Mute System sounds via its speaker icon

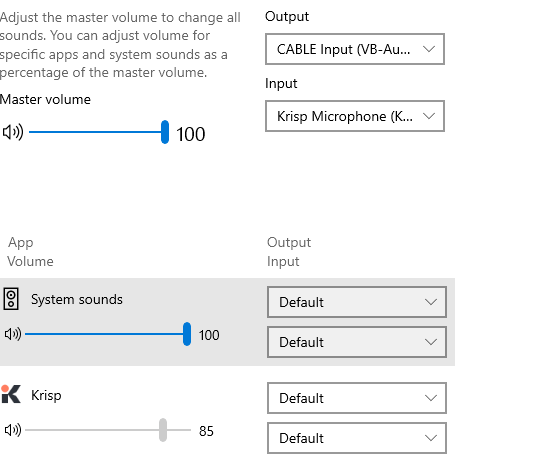click(13, 334)
